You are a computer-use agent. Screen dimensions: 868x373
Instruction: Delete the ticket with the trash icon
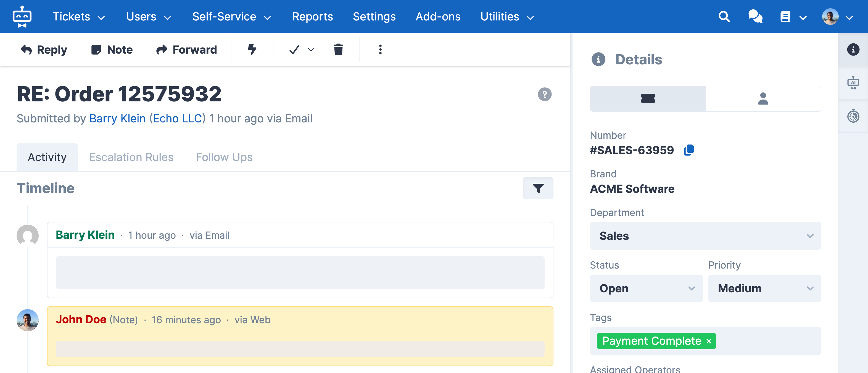pos(338,49)
